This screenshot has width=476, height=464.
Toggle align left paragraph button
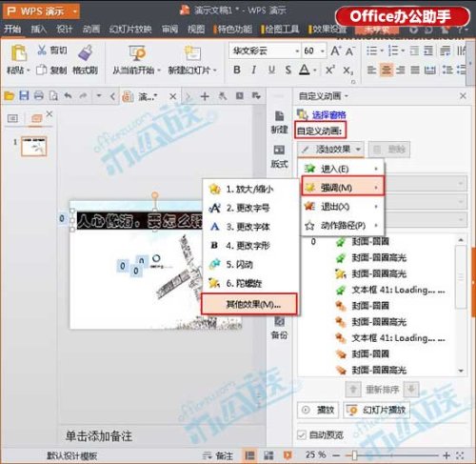371,70
